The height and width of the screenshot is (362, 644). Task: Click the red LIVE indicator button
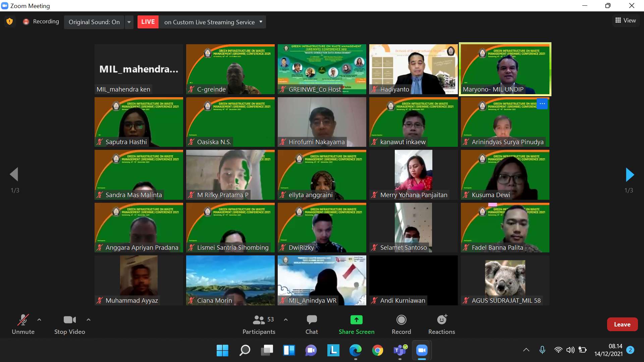tap(148, 22)
